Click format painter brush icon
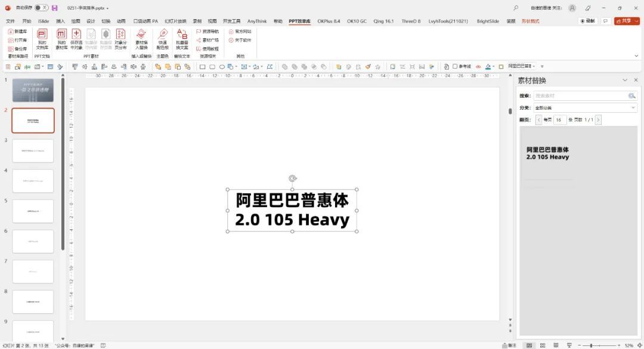 368,67
